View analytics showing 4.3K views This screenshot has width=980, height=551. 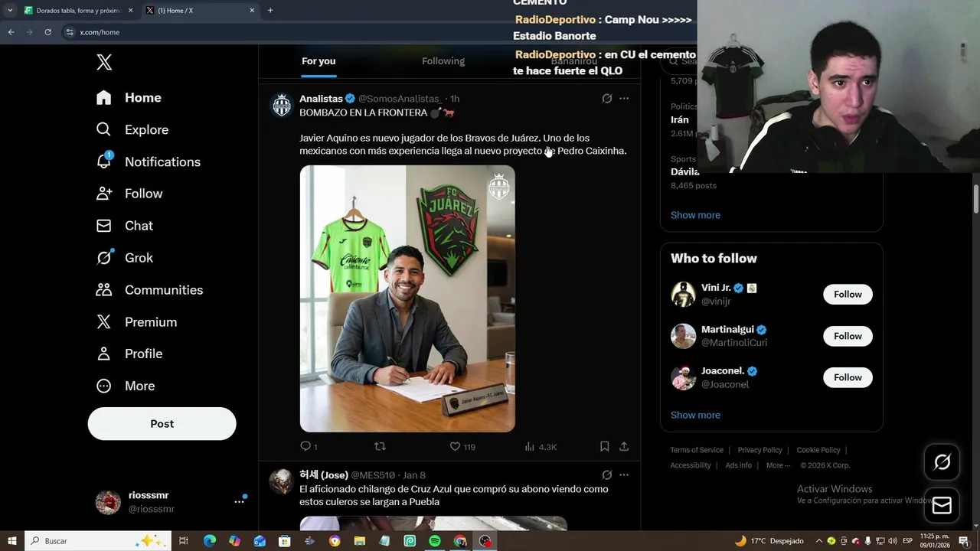pos(541,446)
